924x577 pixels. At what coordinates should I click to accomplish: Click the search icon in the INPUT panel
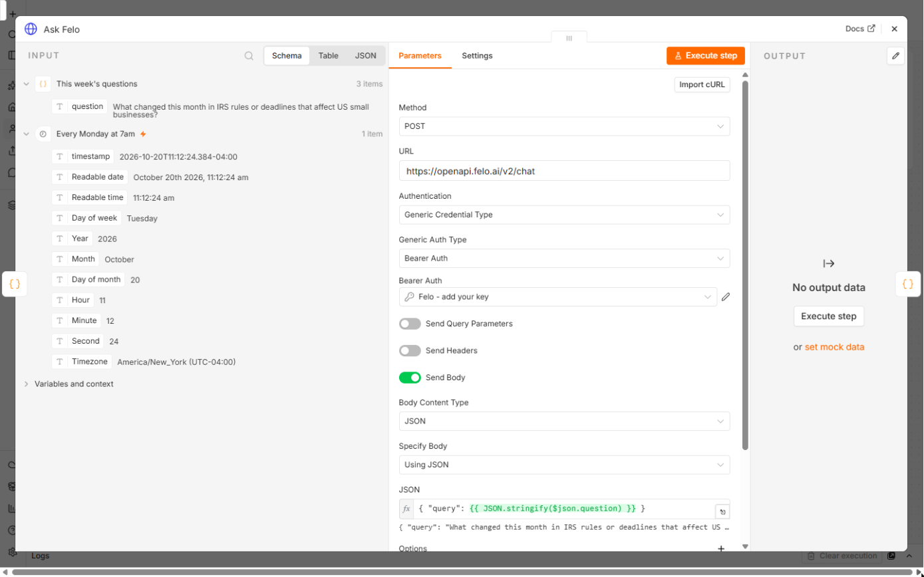pos(249,56)
